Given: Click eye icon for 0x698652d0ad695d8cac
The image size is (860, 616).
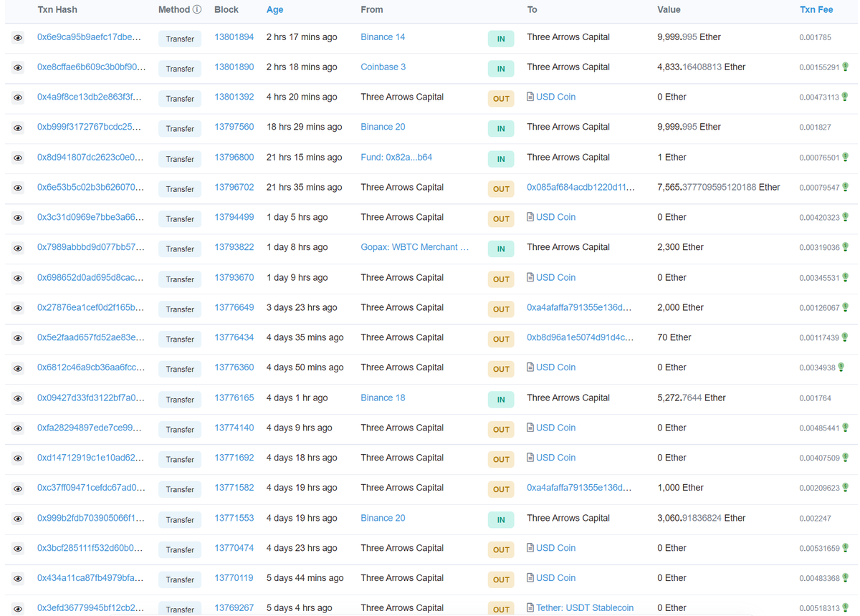Looking at the screenshot, I should 18,279.
